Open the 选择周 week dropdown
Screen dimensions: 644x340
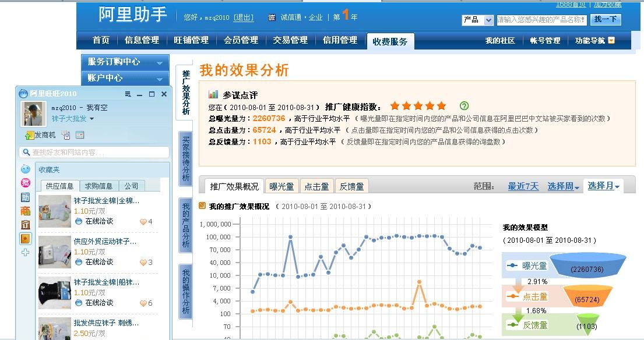(563, 186)
